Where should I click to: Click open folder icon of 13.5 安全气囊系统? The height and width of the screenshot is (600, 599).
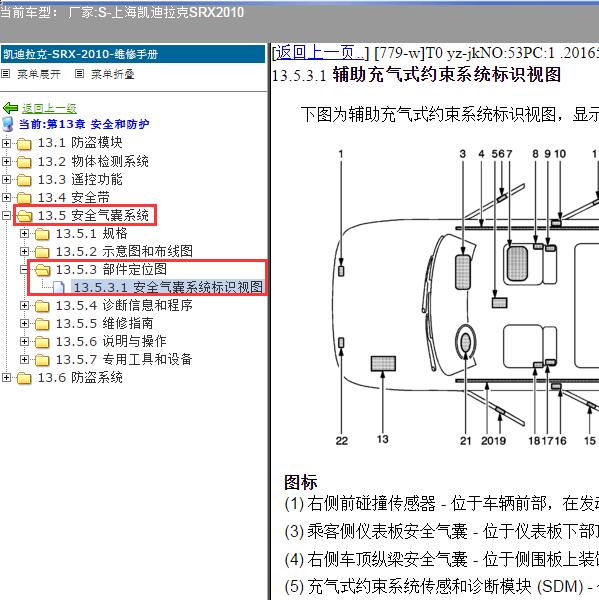coord(24,216)
